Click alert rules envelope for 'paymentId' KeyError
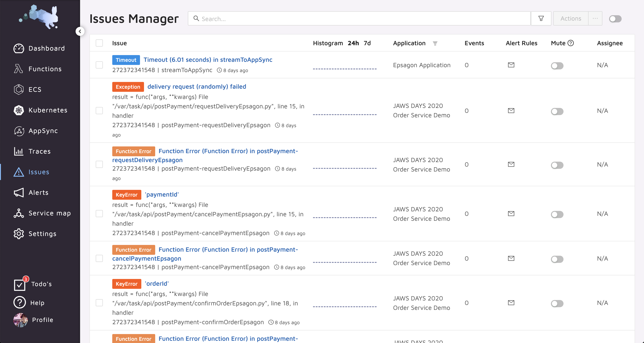The width and height of the screenshot is (644, 343). (x=511, y=214)
